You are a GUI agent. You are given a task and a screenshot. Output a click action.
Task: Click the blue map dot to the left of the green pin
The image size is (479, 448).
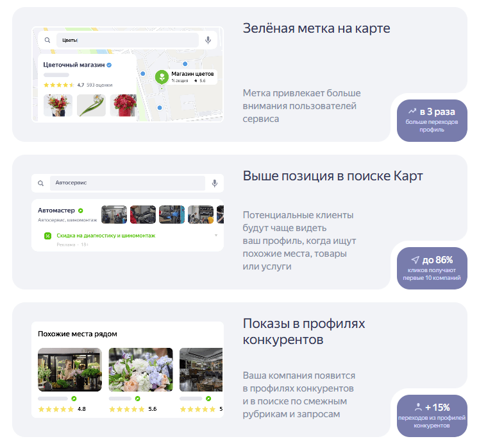[142, 74]
